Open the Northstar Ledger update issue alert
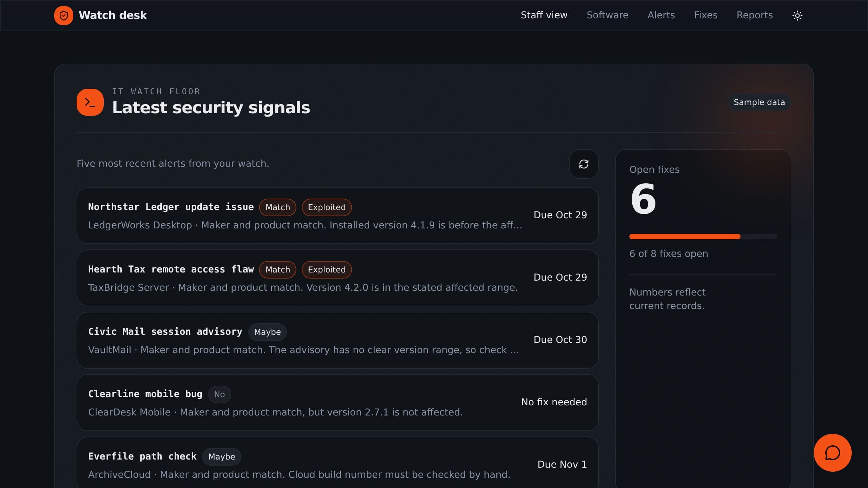Image resolution: width=868 pixels, height=488 pixels. point(337,216)
